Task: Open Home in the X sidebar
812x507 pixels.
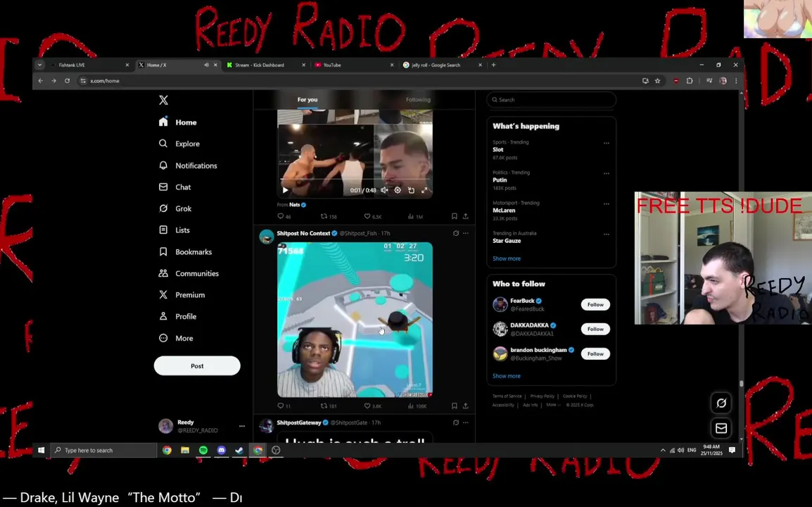Action: [177, 123]
